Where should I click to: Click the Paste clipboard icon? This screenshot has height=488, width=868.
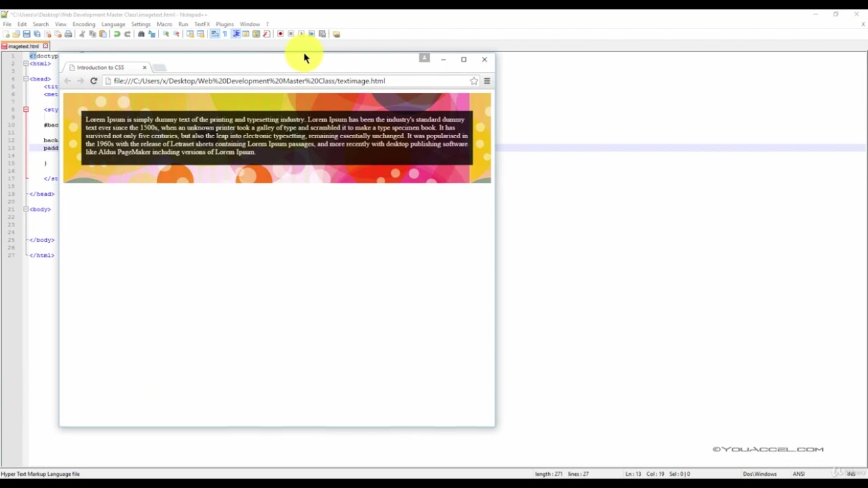click(x=102, y=34)
